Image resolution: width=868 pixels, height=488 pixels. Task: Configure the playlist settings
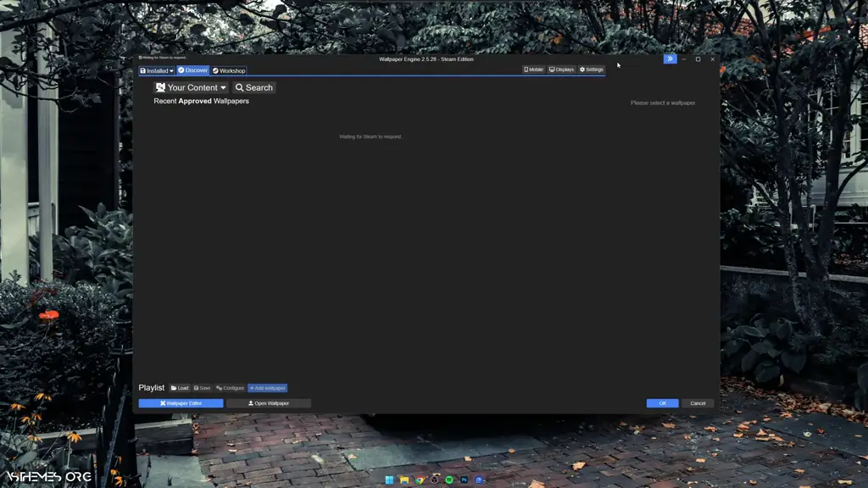[x=230, y=388]
